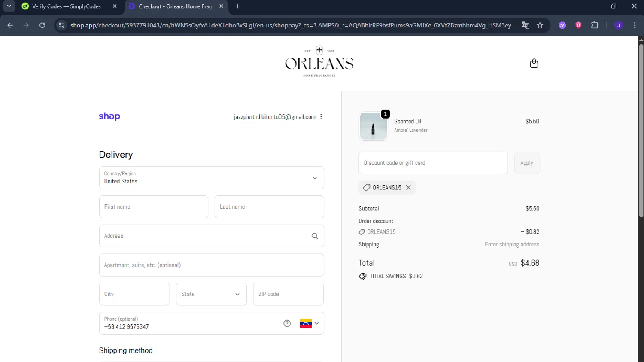Open the purple extension icon in toolbar
This screenshot has width=644, height=362.
[x=562, y=25]
